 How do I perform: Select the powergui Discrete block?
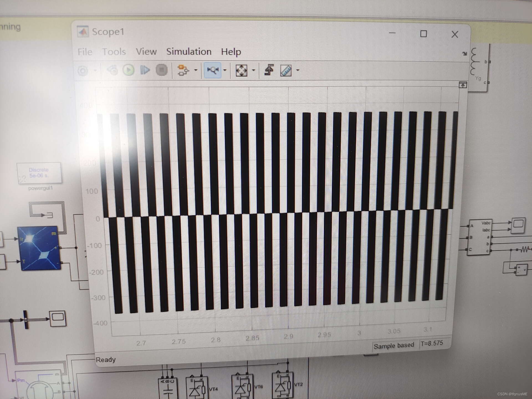[x=39, y=173]
